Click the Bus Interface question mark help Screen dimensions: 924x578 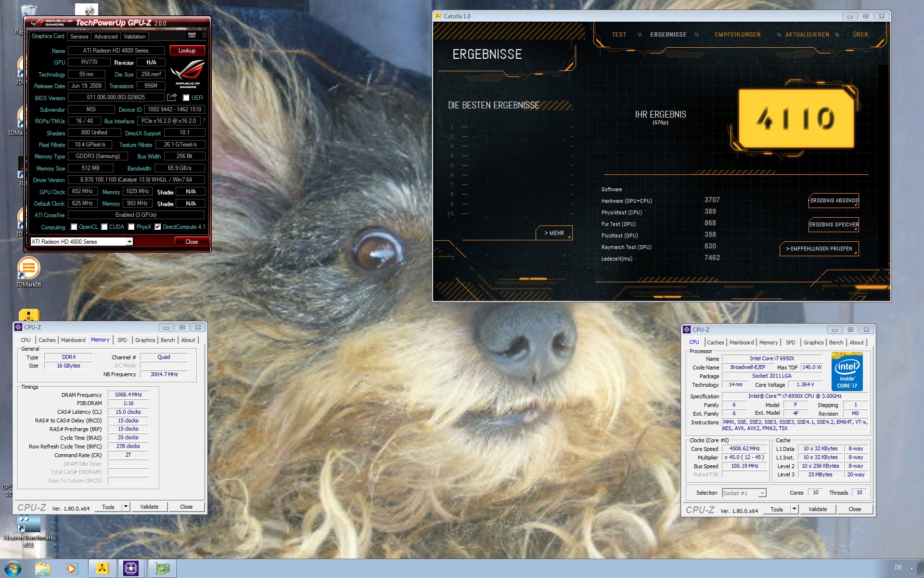click(x=204, y=121)
